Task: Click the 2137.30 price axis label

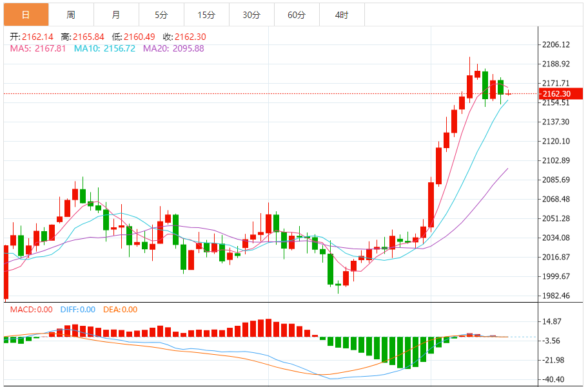Action: coord(556,122)
